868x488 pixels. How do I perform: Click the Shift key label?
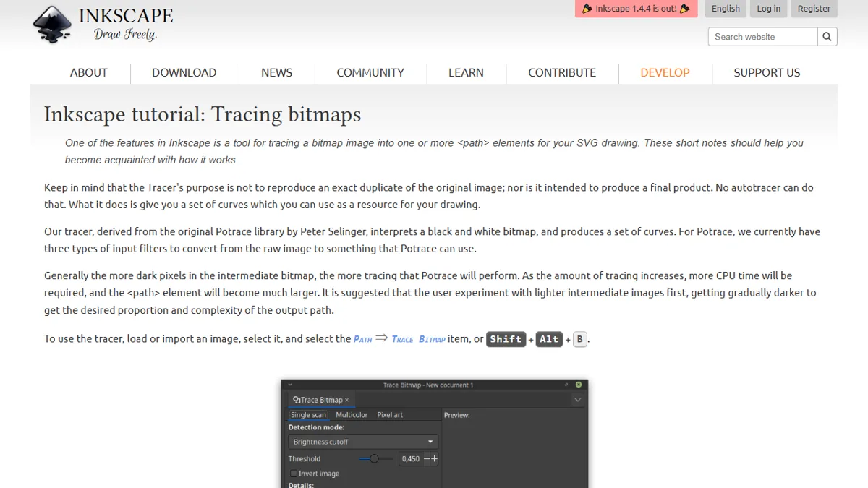506,339
